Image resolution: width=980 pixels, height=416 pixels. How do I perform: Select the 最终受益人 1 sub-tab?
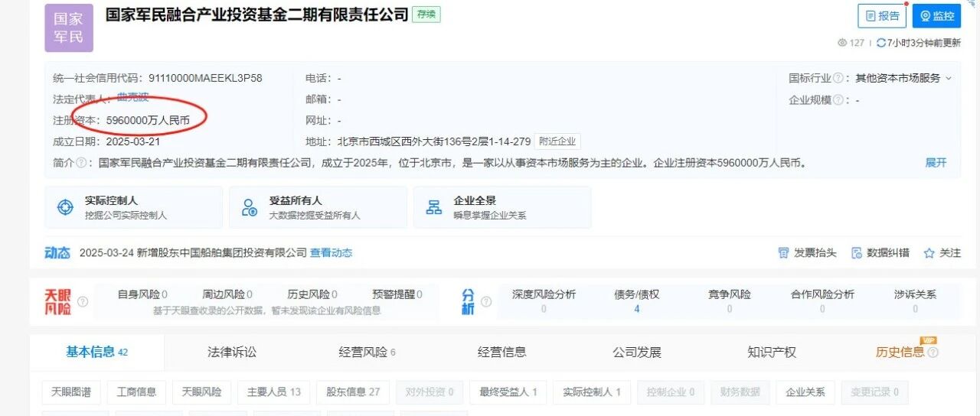[x=508, y=392]
